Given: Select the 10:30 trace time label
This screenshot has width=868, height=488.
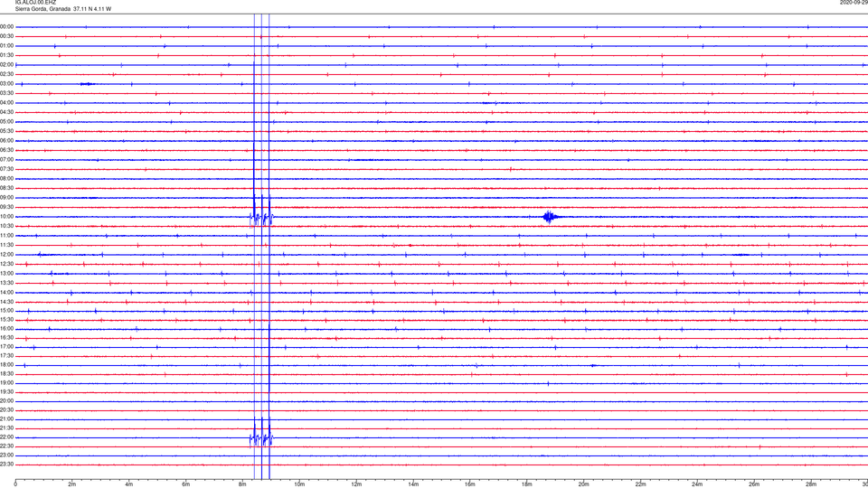Looking at the screenshot, I should 6,226.
